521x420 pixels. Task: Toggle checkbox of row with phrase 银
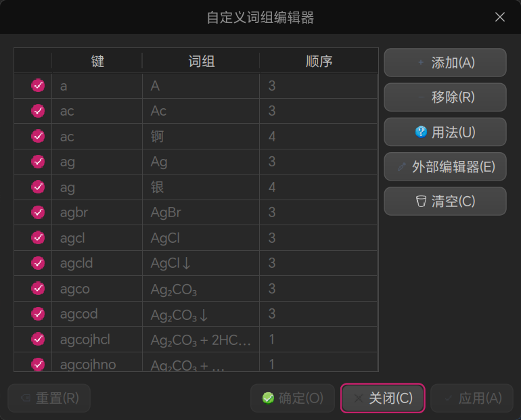pyautogui.click(x=38, y=187)
